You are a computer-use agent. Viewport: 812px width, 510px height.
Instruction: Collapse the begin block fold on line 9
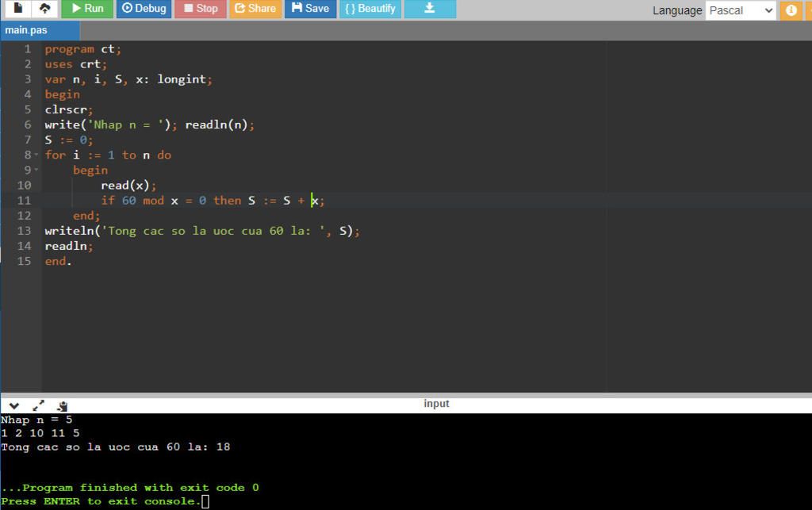(36, 170)
